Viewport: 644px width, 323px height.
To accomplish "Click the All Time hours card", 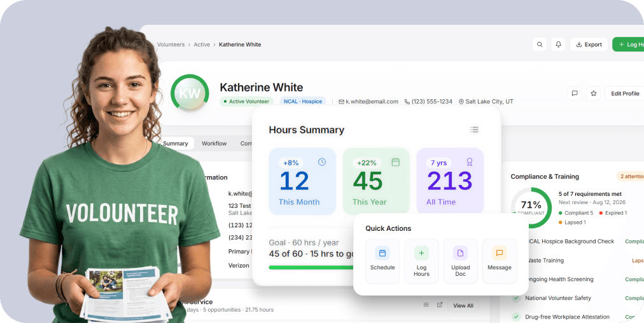I will coord(450,181).
